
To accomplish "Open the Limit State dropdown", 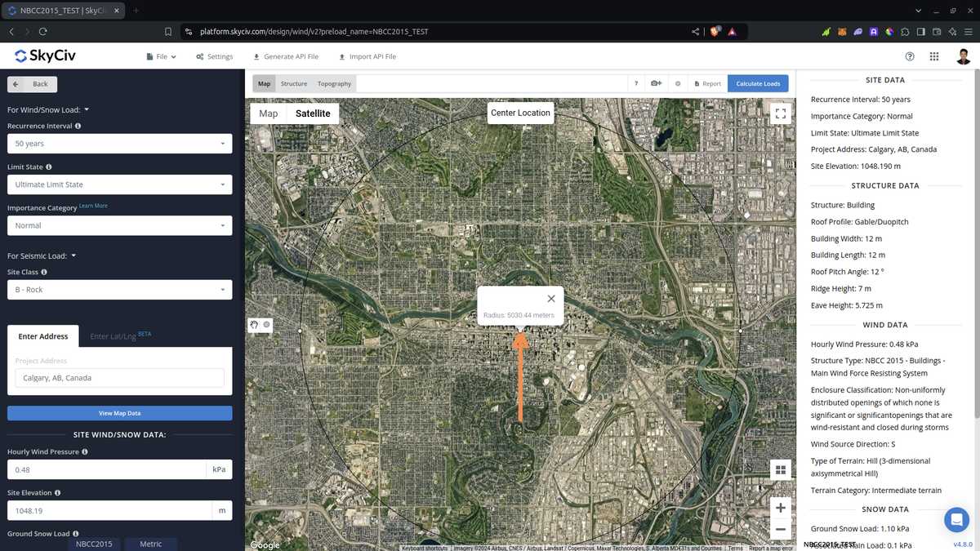I will point(119,184).
